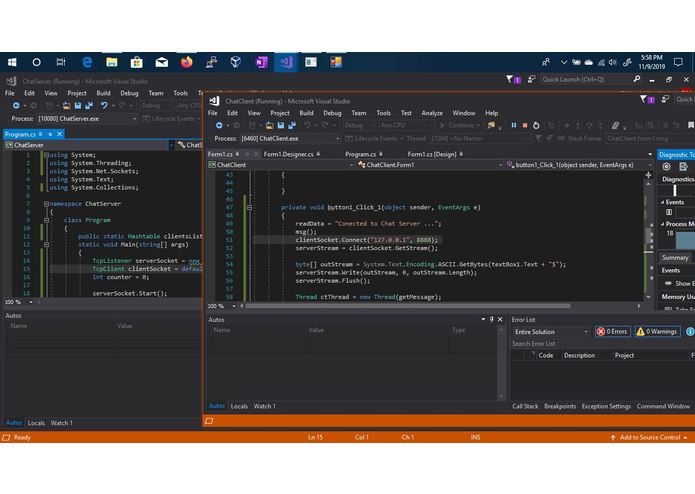Open the Build menu in ChatServer
The height and width of the screenshot is (494, 695).
(x=103, y=93)
